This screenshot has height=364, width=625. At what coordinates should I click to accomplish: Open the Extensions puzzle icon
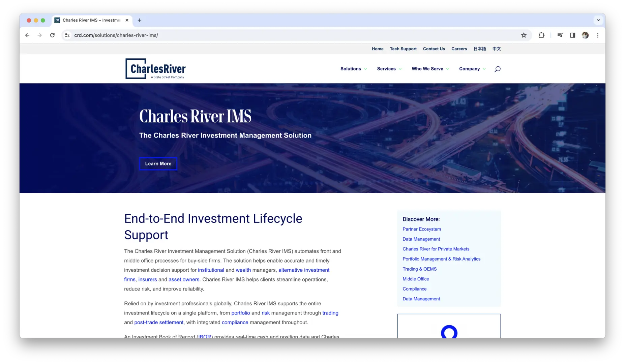point(541,35)
